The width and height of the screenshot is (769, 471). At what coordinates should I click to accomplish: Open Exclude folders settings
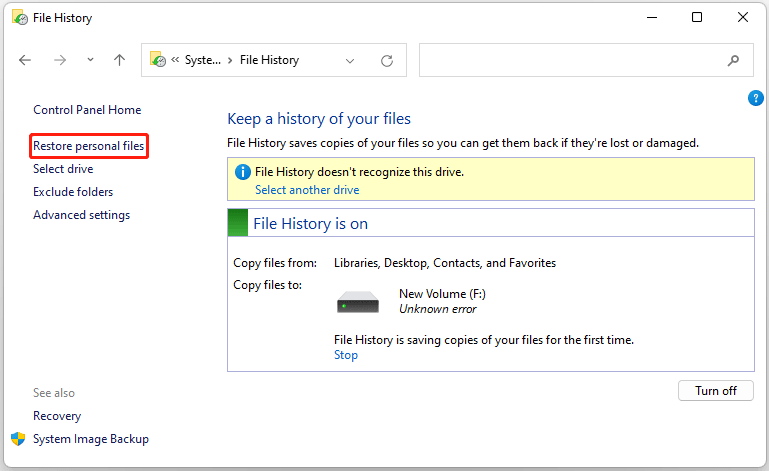[x=73, y=192]
